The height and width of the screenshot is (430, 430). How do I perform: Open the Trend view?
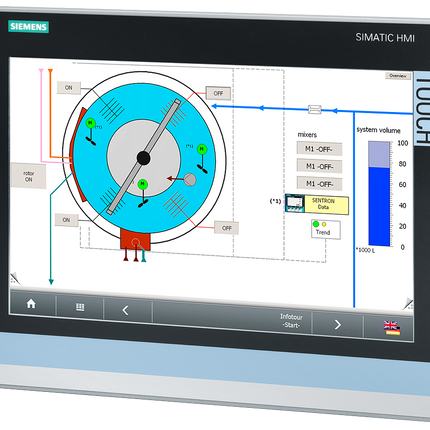pyautogui.click(x=326, y=229)
